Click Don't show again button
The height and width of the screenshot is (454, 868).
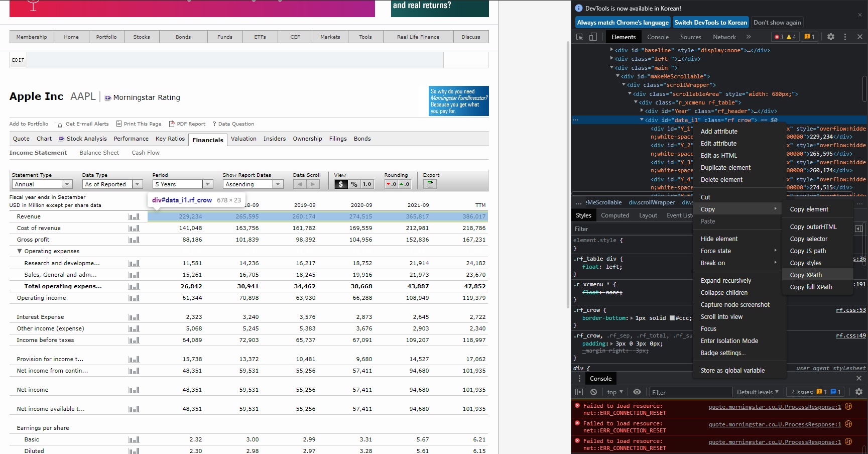click(777, 23)
